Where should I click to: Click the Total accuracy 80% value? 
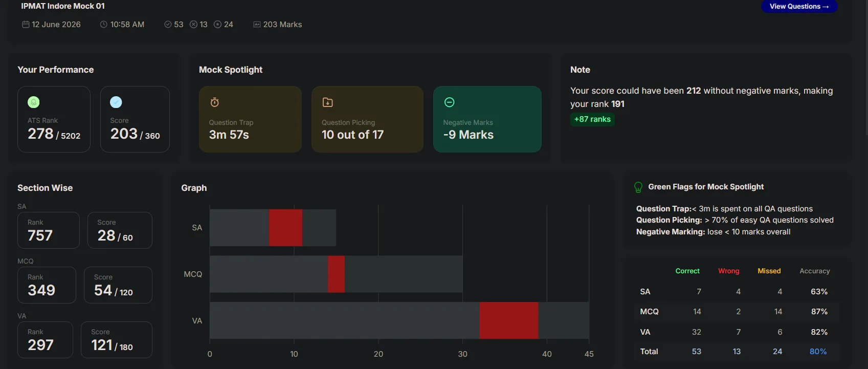tap(818, 352)
